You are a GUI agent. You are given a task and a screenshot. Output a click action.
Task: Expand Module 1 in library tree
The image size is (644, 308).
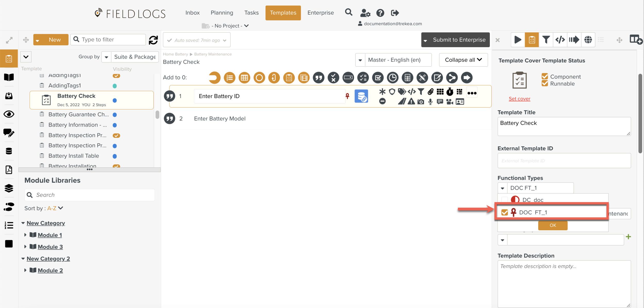point(25,235)
